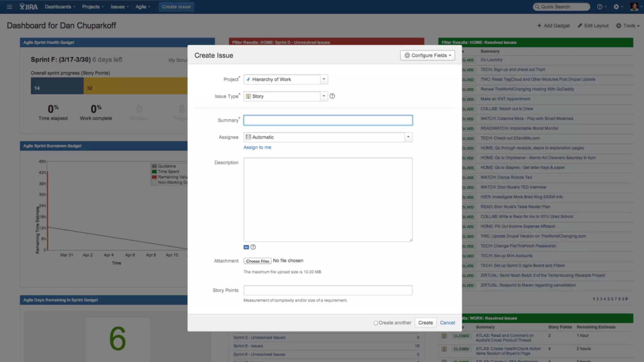Open the Configure Fields dropdown
This screenshot has width=644, height=362.
tap(427, 55)
